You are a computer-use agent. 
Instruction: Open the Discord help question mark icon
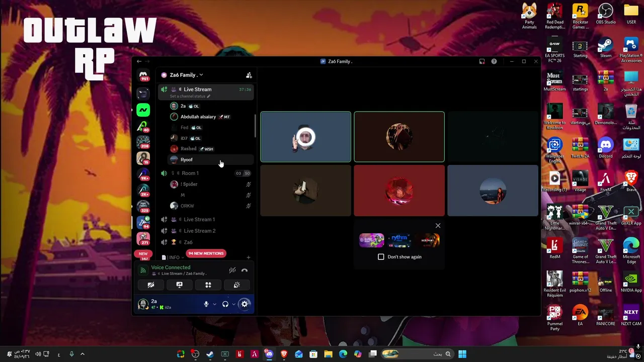tap(494, 61)
